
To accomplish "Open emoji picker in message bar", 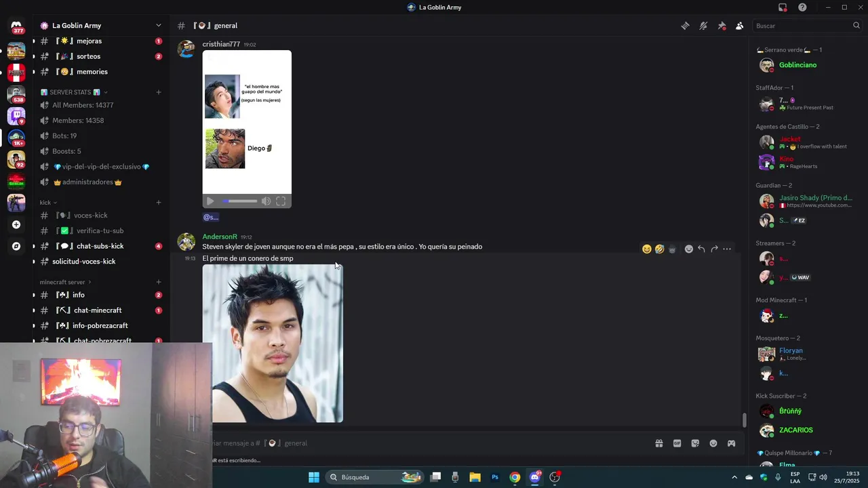I will coord(713,443).
